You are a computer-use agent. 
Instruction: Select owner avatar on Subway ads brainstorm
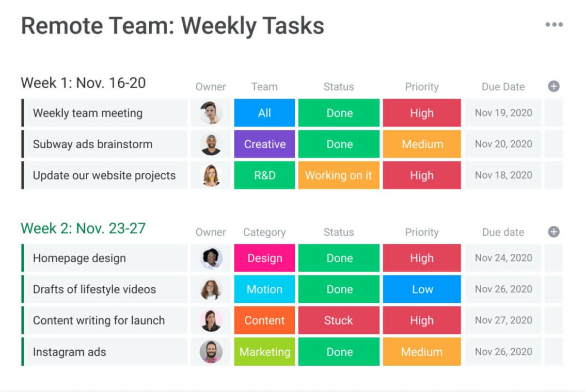(211, 144)
